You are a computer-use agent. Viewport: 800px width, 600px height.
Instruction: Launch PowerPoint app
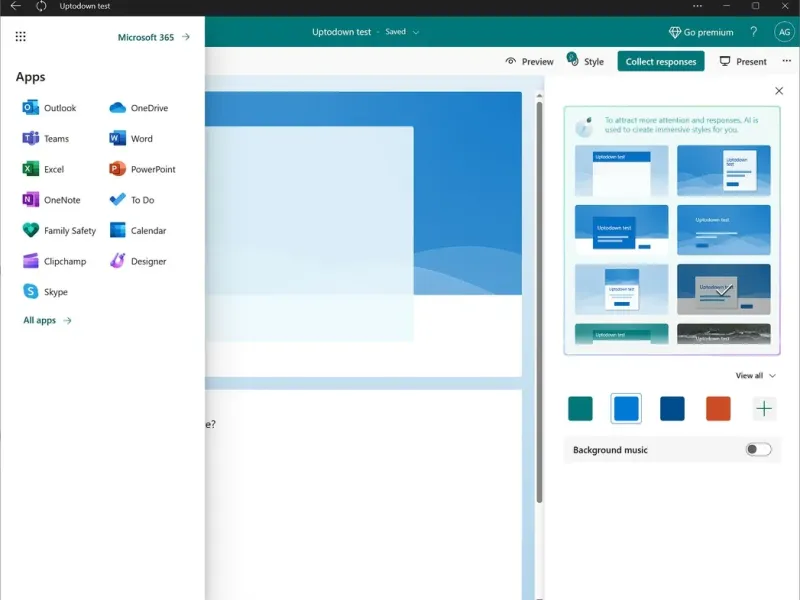point(142,169)
